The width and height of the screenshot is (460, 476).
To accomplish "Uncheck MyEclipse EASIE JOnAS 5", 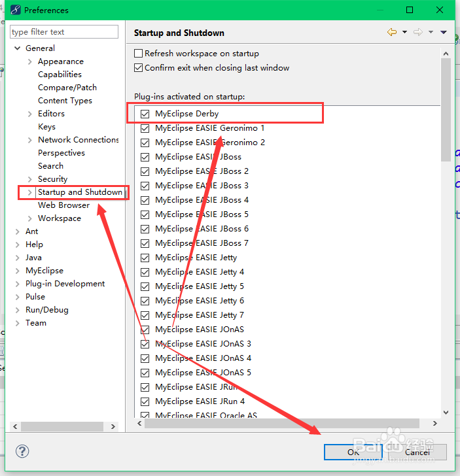I will [x=145, y=373].
